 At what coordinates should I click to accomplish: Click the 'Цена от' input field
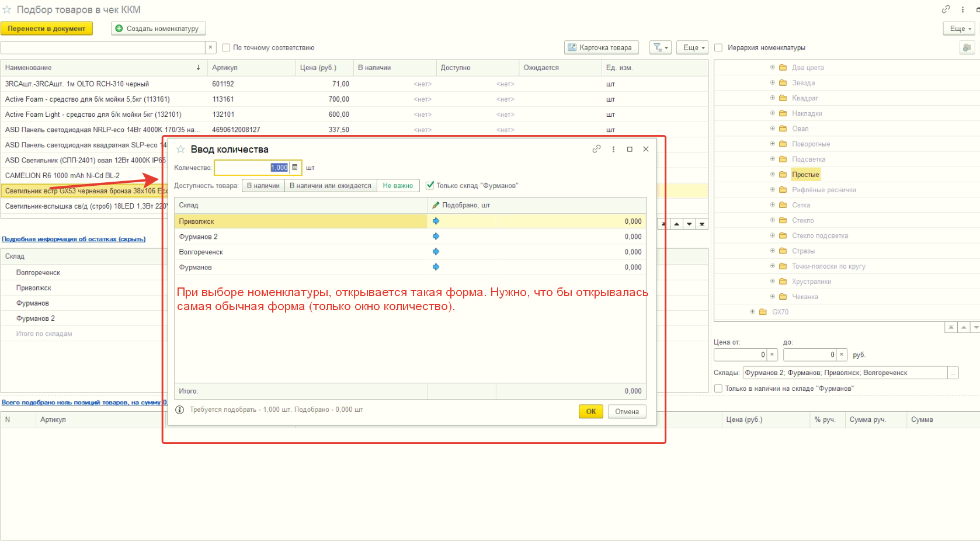739,355
